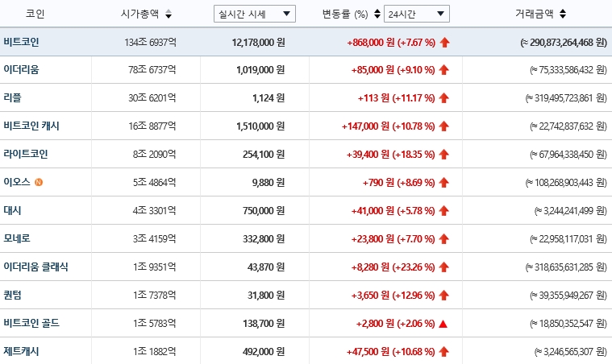The width and height of the screenshot is (612, 364).
Task: Open the 대시 coin link
Action: click(x=12, y=210)
